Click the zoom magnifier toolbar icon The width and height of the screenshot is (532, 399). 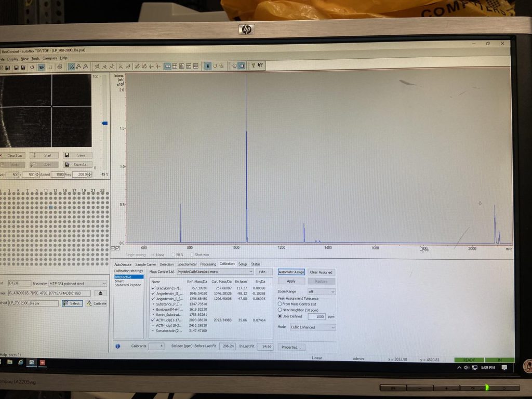72,66
